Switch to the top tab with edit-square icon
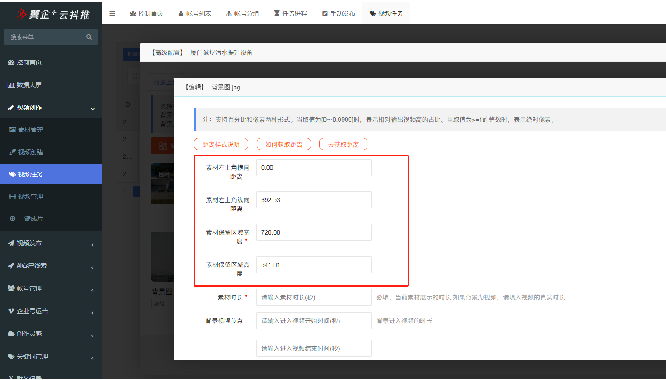This screenshot has width=666, height=380. tap(339, 14)
